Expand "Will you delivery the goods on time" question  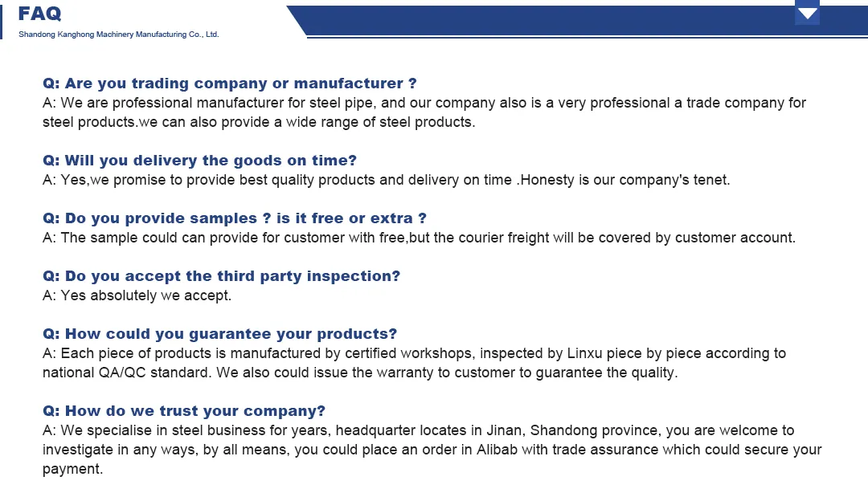(x=199, y=161)
